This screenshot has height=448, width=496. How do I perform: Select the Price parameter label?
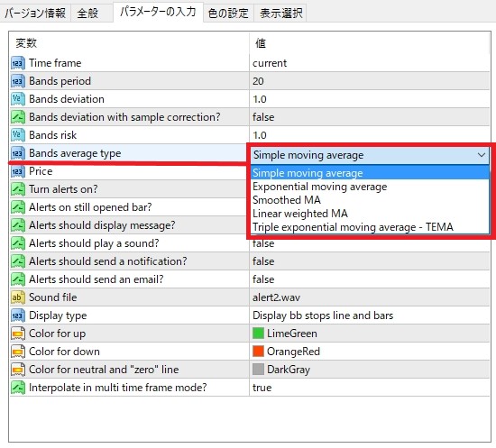coord(41,171)
